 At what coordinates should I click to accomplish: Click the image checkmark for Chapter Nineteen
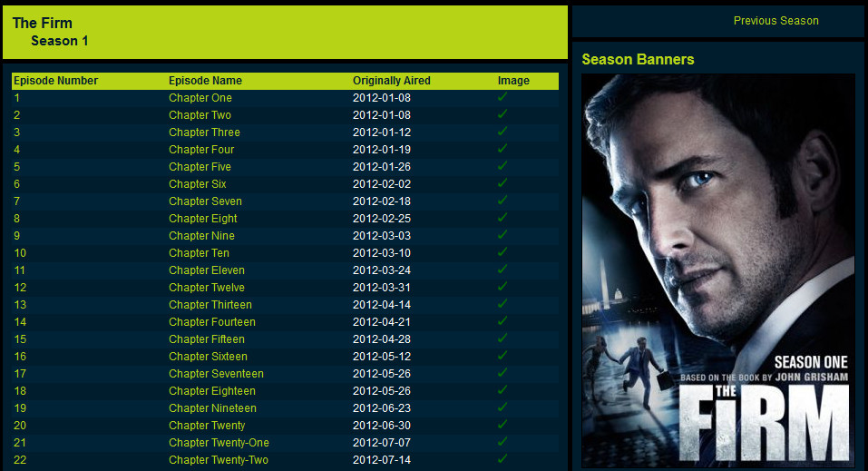coord(502,407)
